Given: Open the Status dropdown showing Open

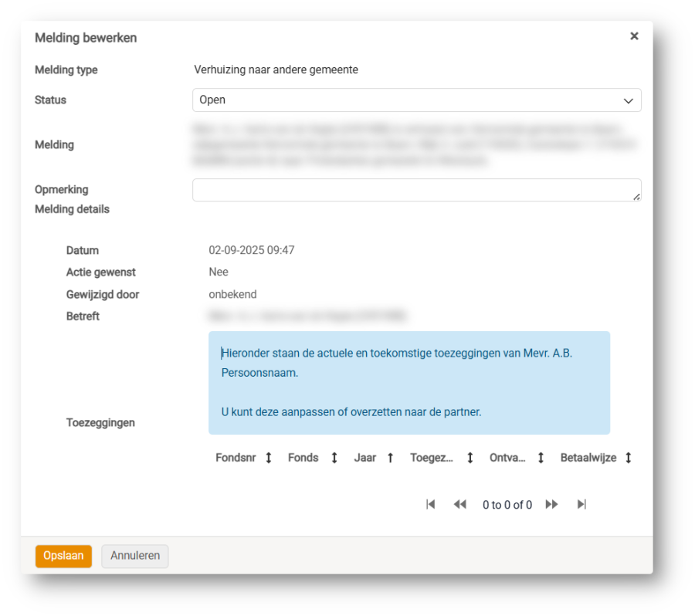Looking at the screenshot, I should 416,100.
